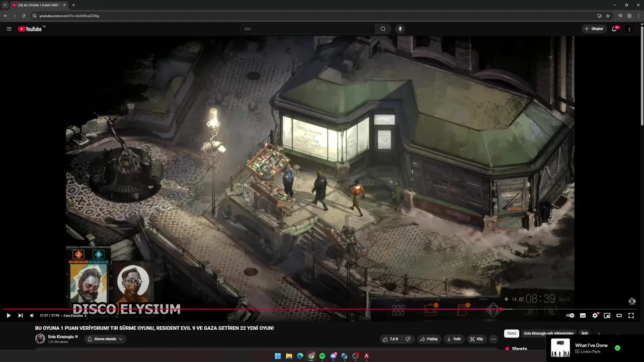The height and width of the screenshot is (362, 644).
Task: Select the Enis Kirazoglu adlı yükleyiciden chip
Action: tap(548, 333)
